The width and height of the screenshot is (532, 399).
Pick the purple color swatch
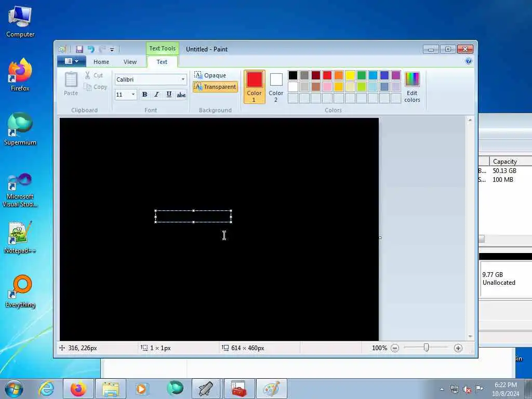click(395, 75)
